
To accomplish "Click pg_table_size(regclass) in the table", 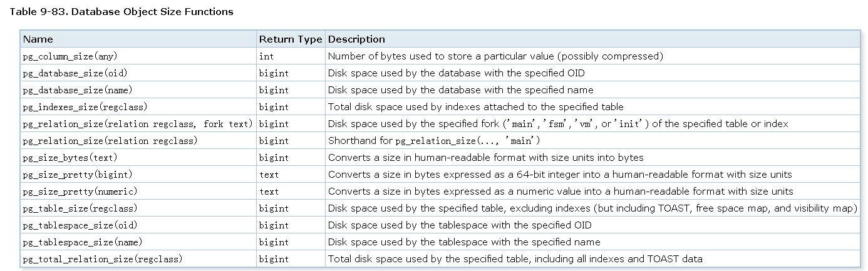I will [x=80, y=208].
